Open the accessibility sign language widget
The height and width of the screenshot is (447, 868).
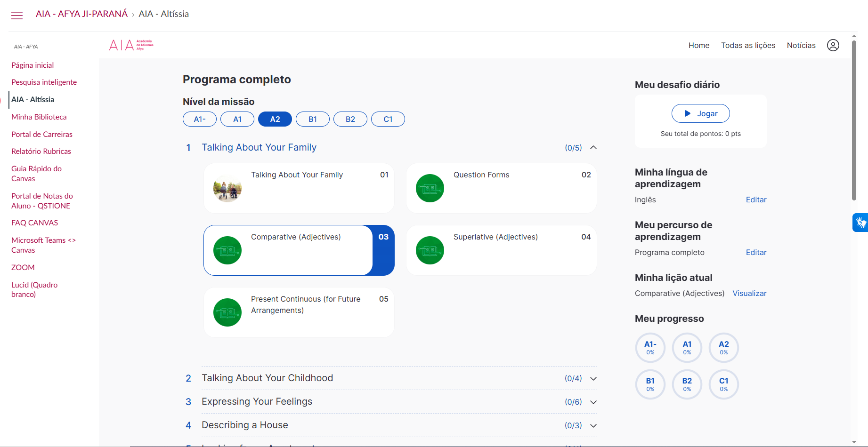[860, 223]
